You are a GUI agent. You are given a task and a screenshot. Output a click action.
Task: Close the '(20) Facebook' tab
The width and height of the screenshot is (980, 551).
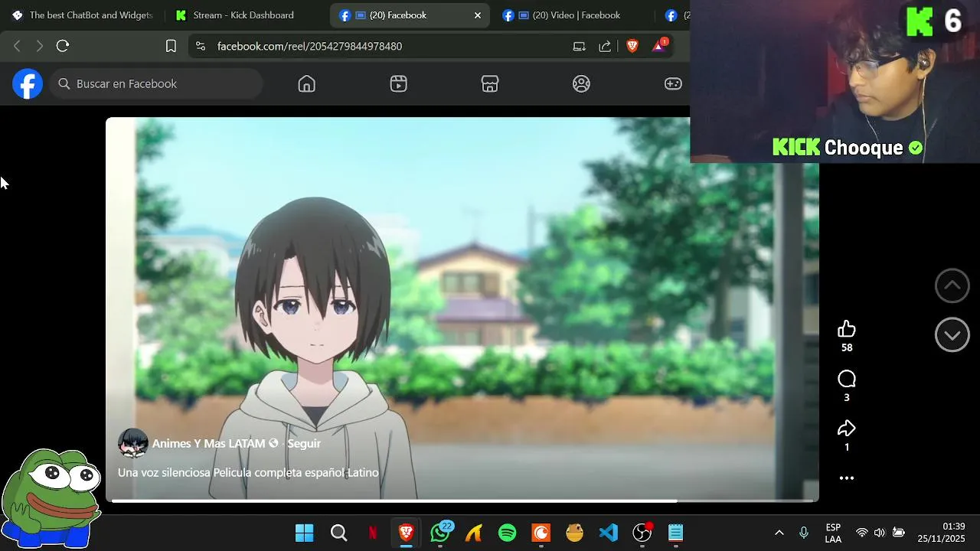478,15
